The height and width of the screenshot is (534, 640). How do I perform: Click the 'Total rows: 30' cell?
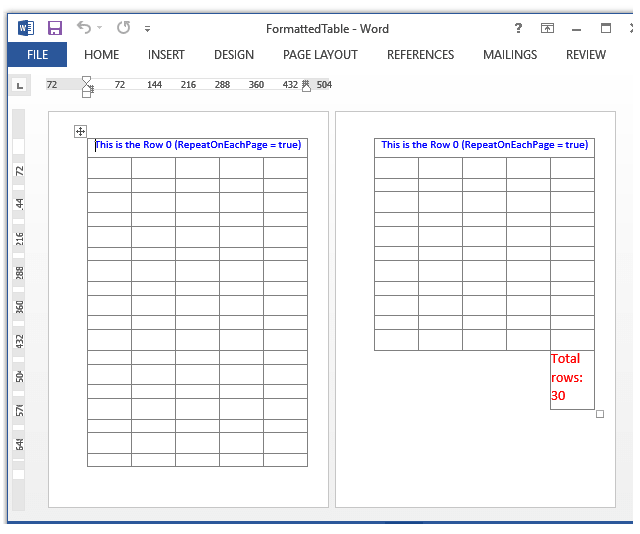click(572, 380)
